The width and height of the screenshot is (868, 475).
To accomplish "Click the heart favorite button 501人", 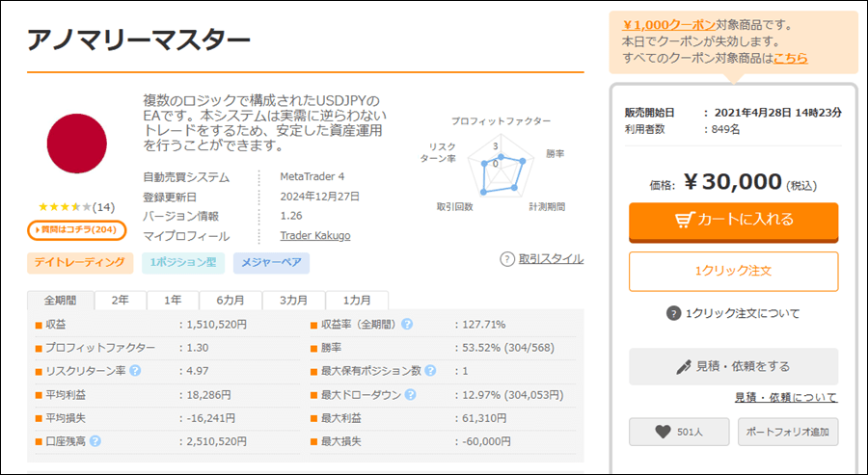I will pos(679,432).
